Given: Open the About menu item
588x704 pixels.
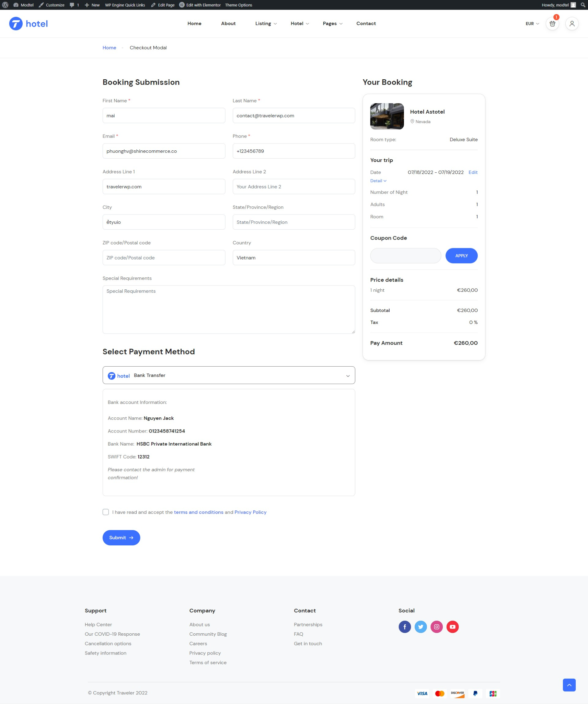Looking at the screenshot, I should (228, 24).
